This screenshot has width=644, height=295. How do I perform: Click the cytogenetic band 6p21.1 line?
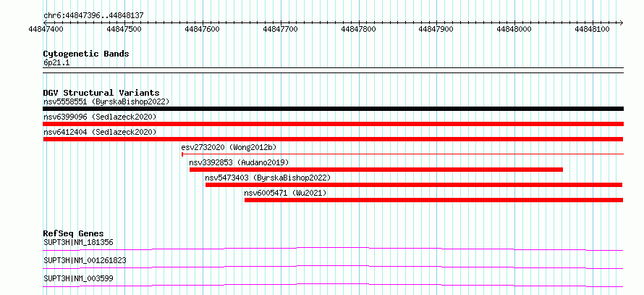pos(333,70)
